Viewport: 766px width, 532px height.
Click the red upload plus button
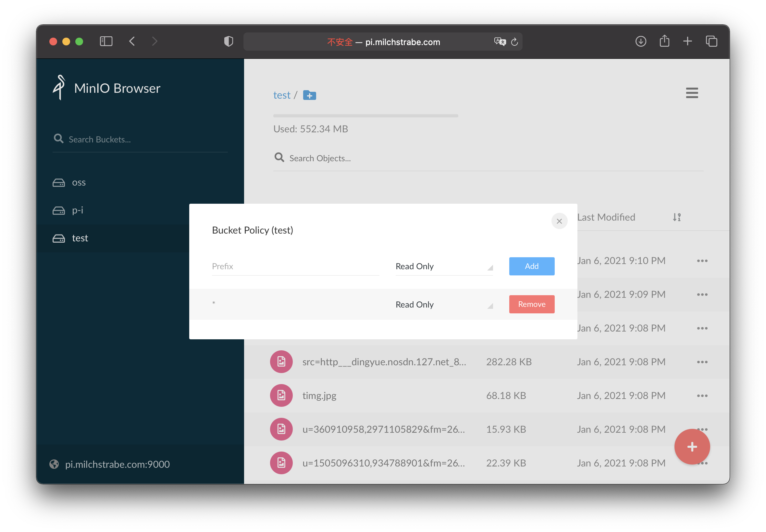(692, 446)
